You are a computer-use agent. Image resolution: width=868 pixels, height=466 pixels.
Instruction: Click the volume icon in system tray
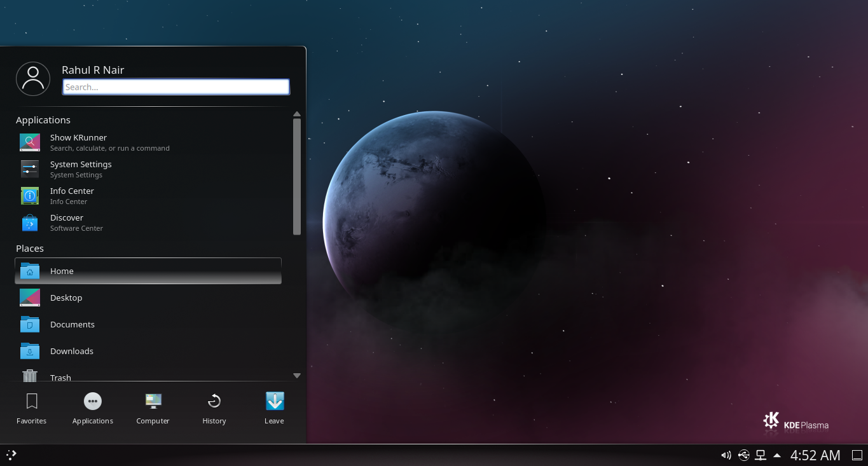[x=726, y=455]
